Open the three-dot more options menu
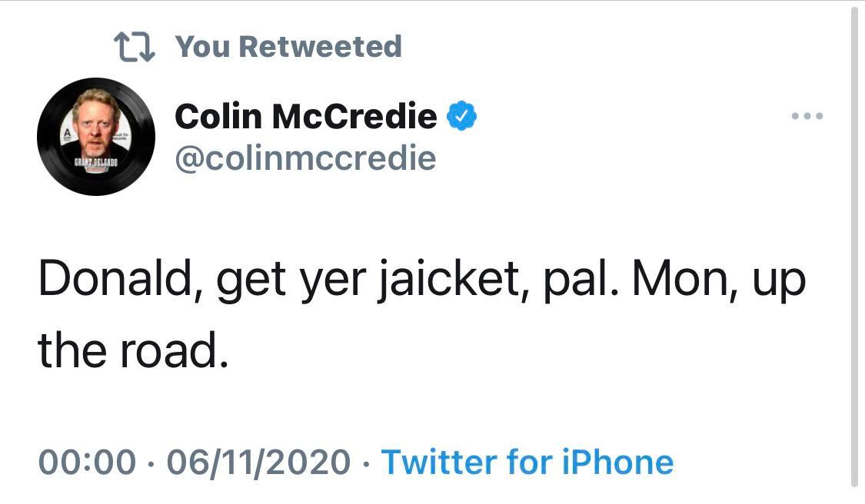 click(x=807, y=117)
